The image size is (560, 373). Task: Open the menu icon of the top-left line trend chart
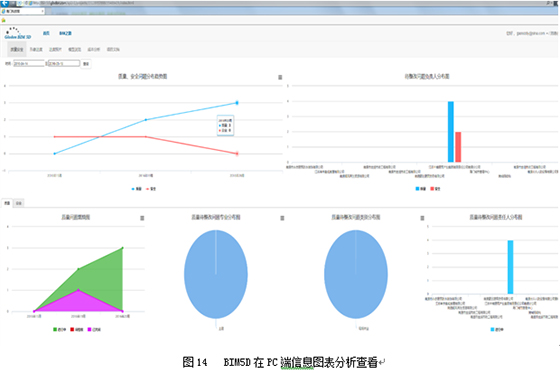point(280,77)
